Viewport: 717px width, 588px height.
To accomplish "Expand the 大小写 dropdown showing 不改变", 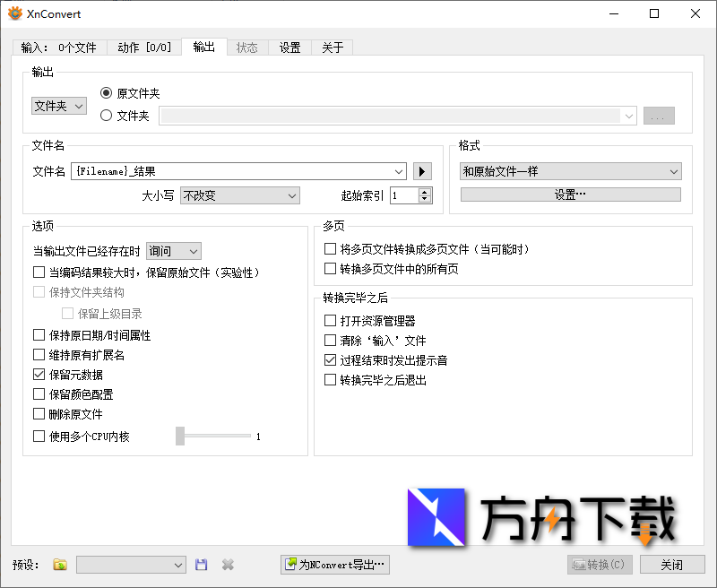I will (x=239, y=195).
